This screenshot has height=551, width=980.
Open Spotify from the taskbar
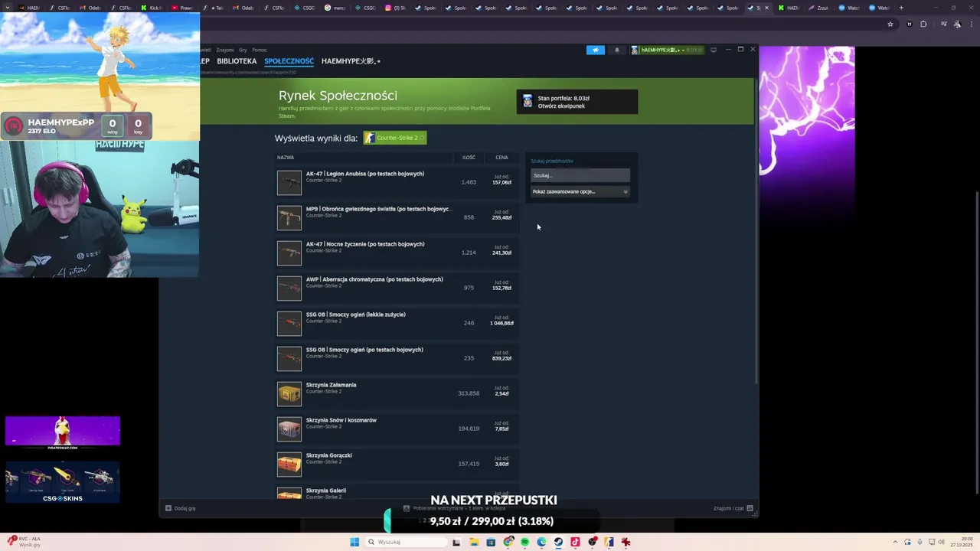524,542
